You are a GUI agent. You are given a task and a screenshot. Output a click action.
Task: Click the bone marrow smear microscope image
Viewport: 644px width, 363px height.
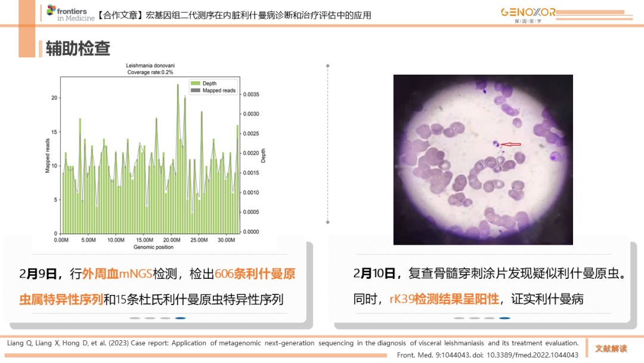click(483, 159)
